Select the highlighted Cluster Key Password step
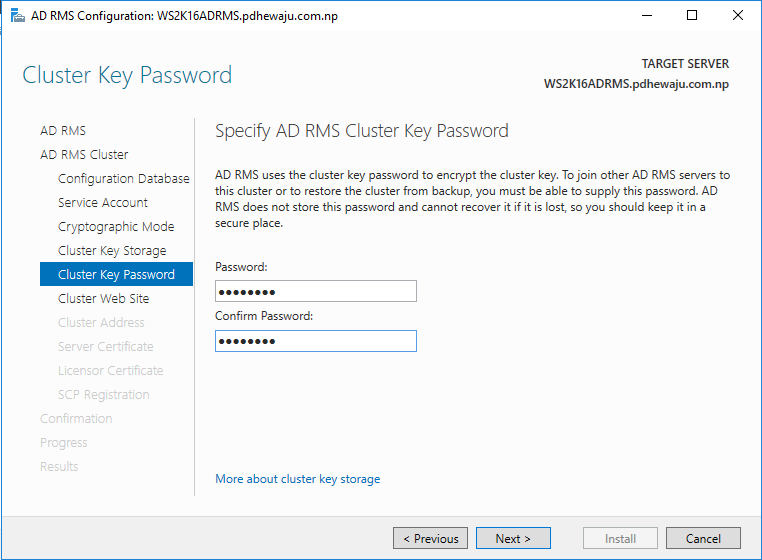This screenshot has width=762, height=560. tap(116, 274)
